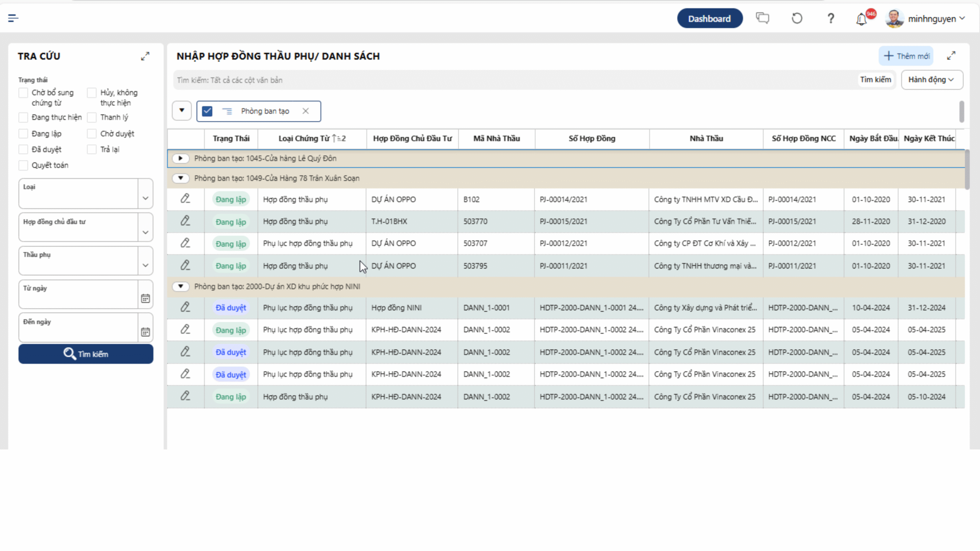Uncheck the Phòng ban tạo group checkbox
Viewport: 980px width, 551px height.
coord(207,111)
